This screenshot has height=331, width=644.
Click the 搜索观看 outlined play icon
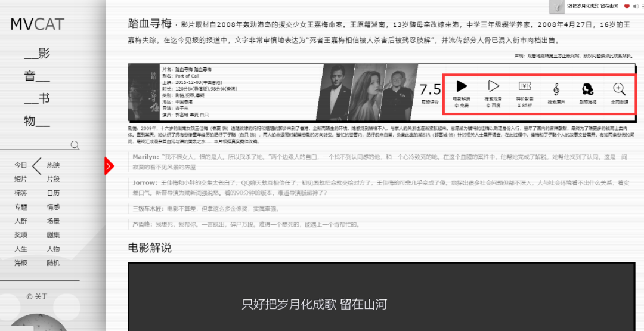(493, 87)
